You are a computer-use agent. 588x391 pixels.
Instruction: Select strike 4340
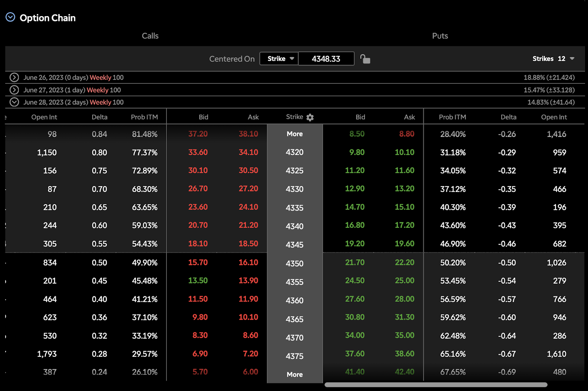click(295, 226)
